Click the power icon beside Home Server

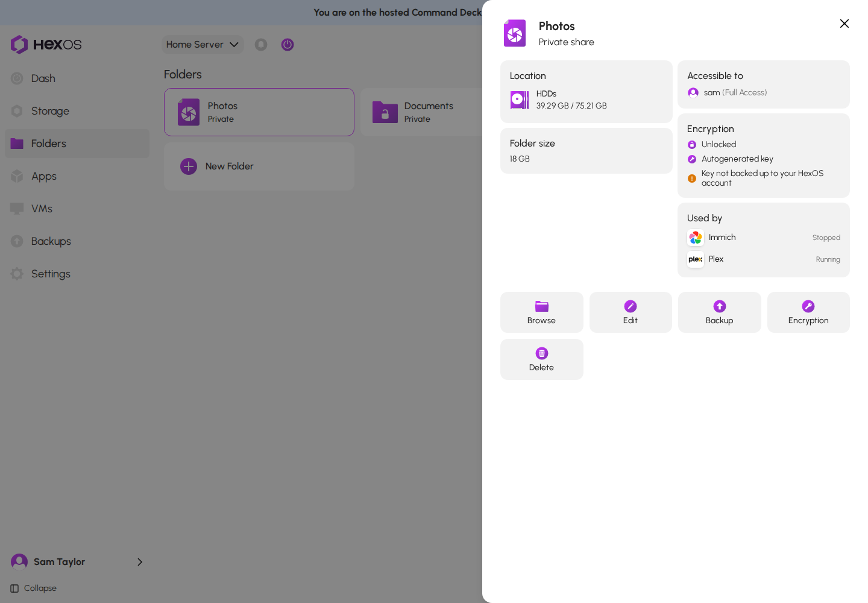[288, 45]
